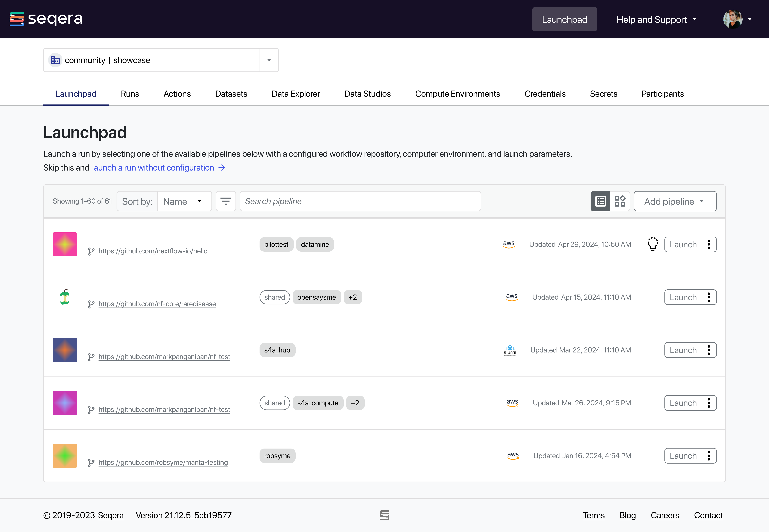Switch to the Actions tab
The width and height of the screenshot is (769, 532).
click(x=177, y=94)
